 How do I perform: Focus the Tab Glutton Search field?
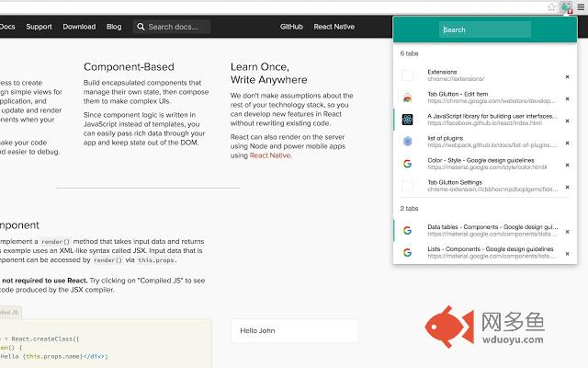(485, 29)
